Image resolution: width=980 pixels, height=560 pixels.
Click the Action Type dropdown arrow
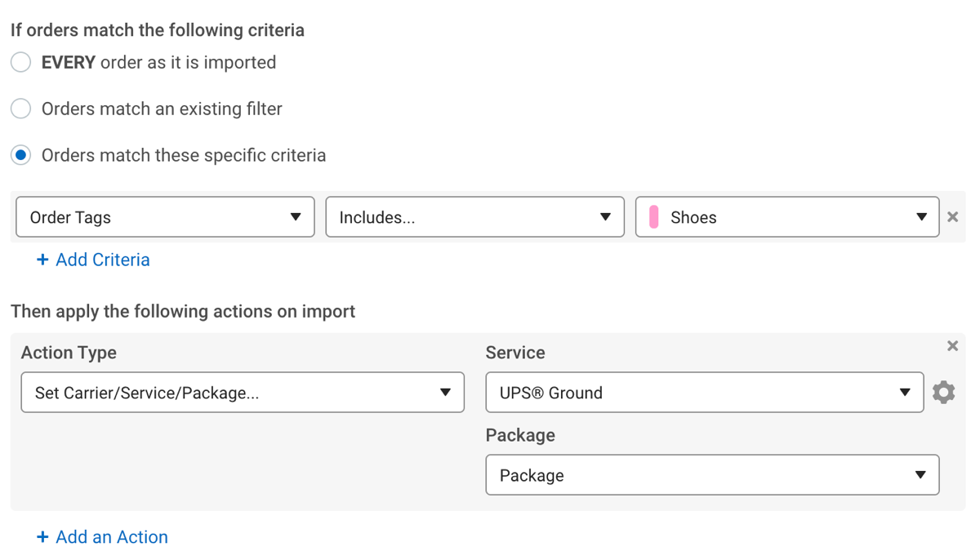click(x=448, y=392)
